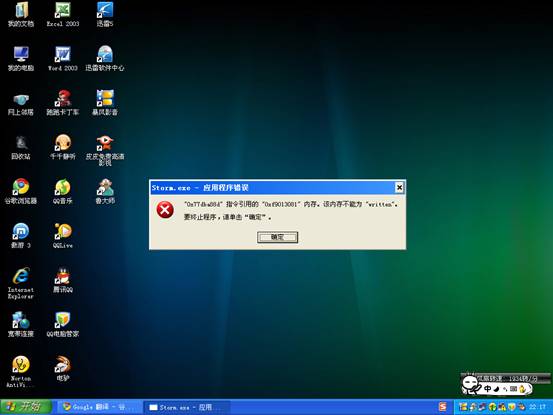
Task: Select the Word 2003 desktop shortcut
Action: [x=63, y=59]
